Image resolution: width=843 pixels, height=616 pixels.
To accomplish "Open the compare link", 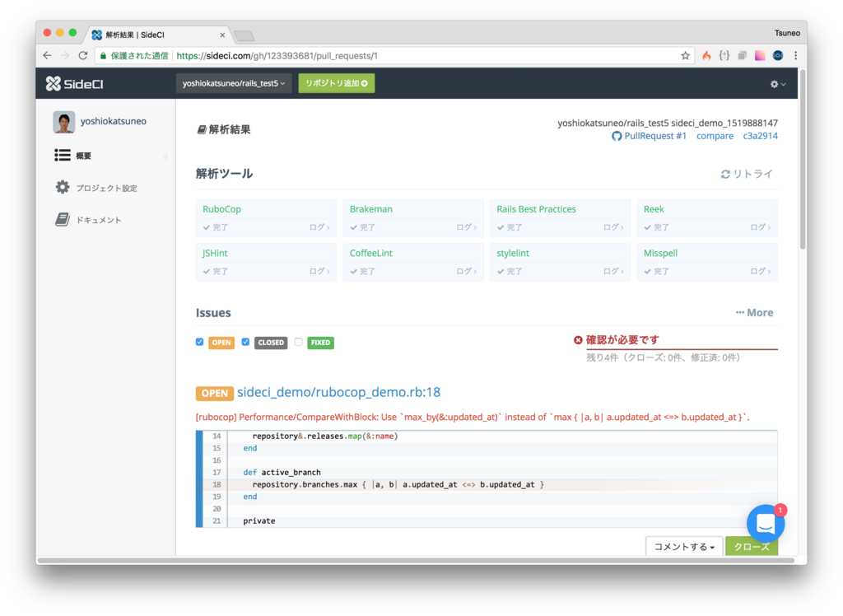I will coord(715,136).
